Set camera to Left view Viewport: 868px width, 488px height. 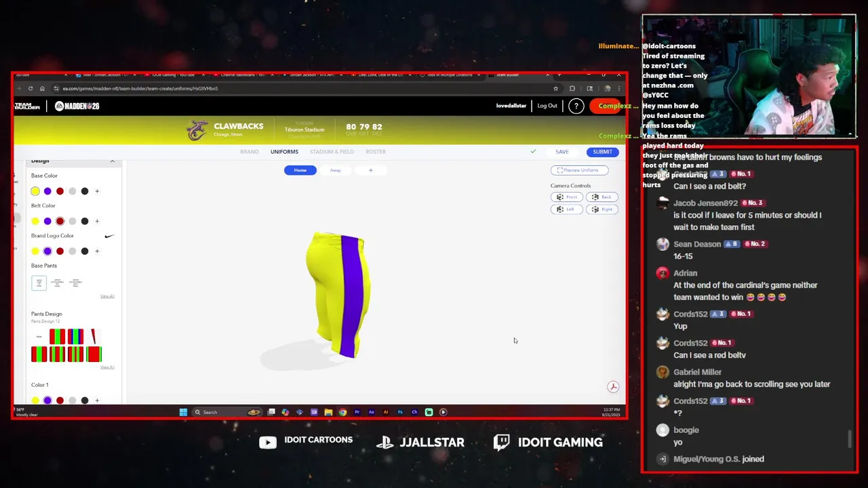tap(567, 209)
